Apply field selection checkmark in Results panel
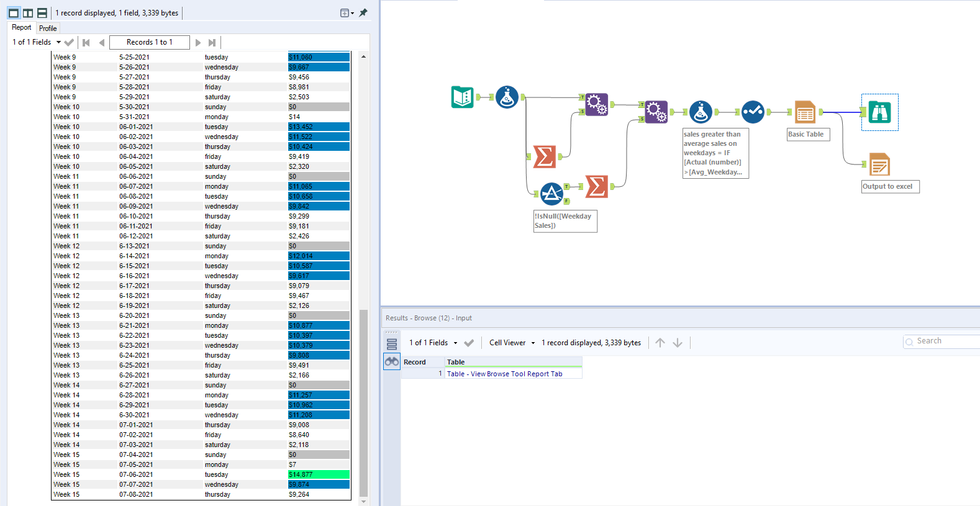 [469, 343]
